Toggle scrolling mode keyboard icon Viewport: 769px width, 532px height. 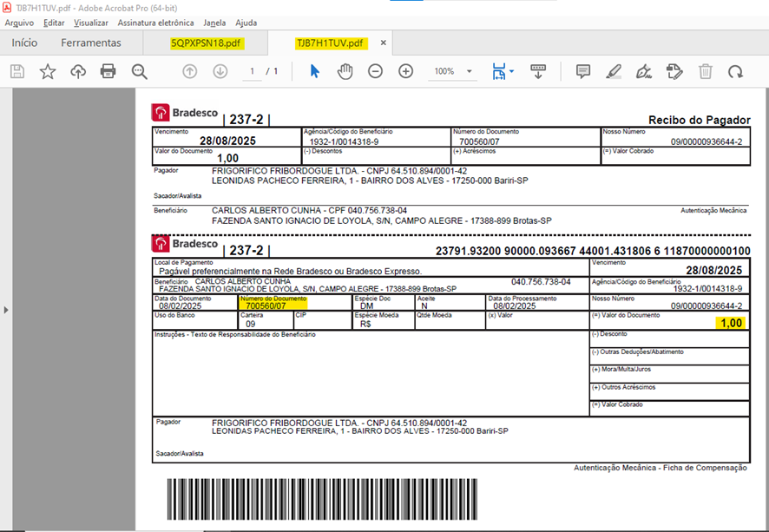pyautogui.click(x=538, y=71)
